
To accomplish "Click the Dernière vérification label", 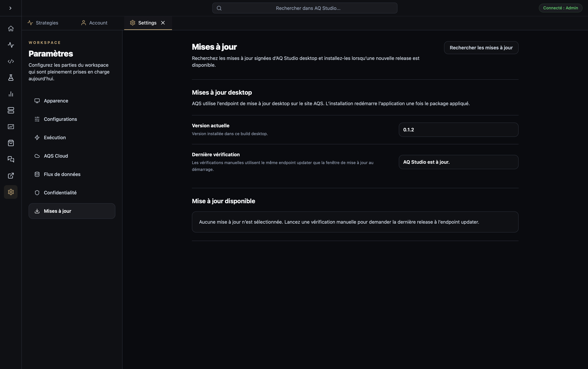I will 216,155.
